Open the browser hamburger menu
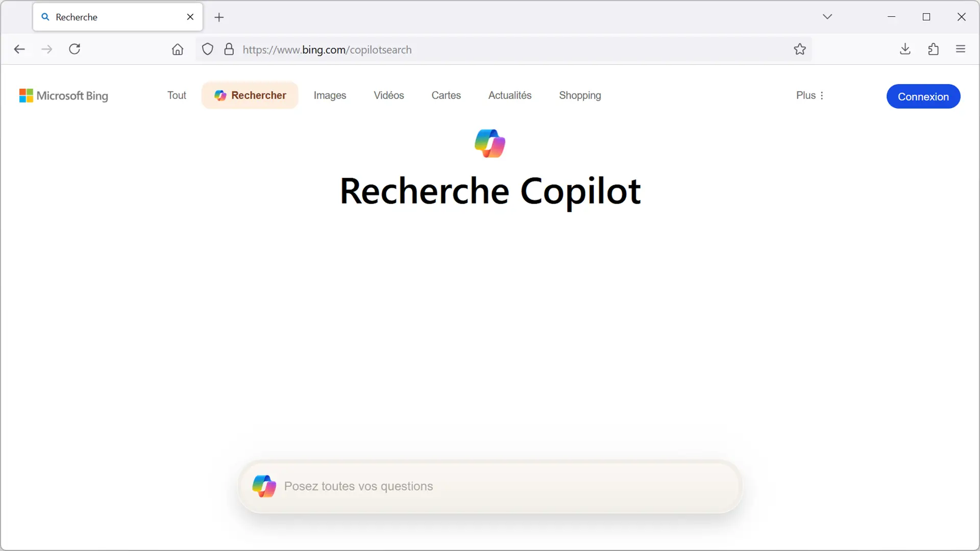Viewport: 980px width, 551px height. tap(961, 49)
